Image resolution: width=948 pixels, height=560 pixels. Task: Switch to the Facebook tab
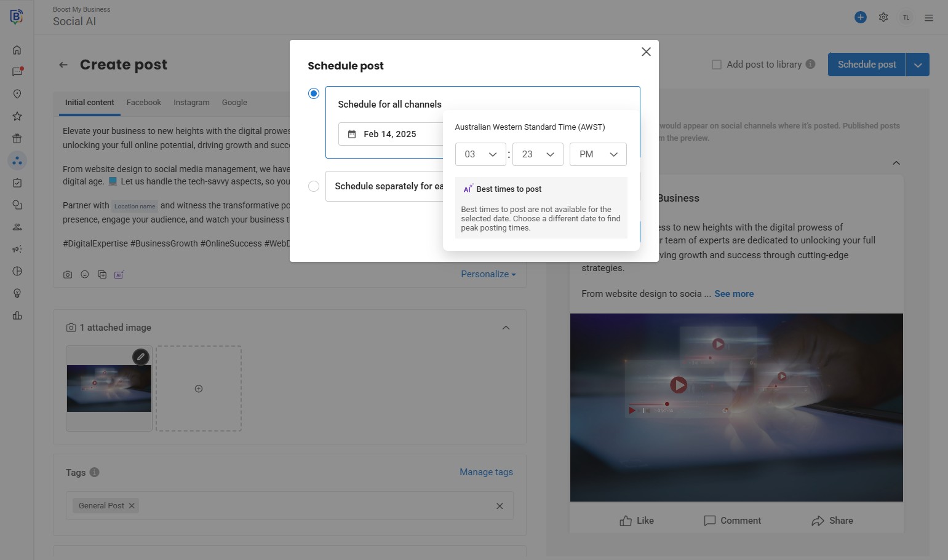click(x=143, y=103)
